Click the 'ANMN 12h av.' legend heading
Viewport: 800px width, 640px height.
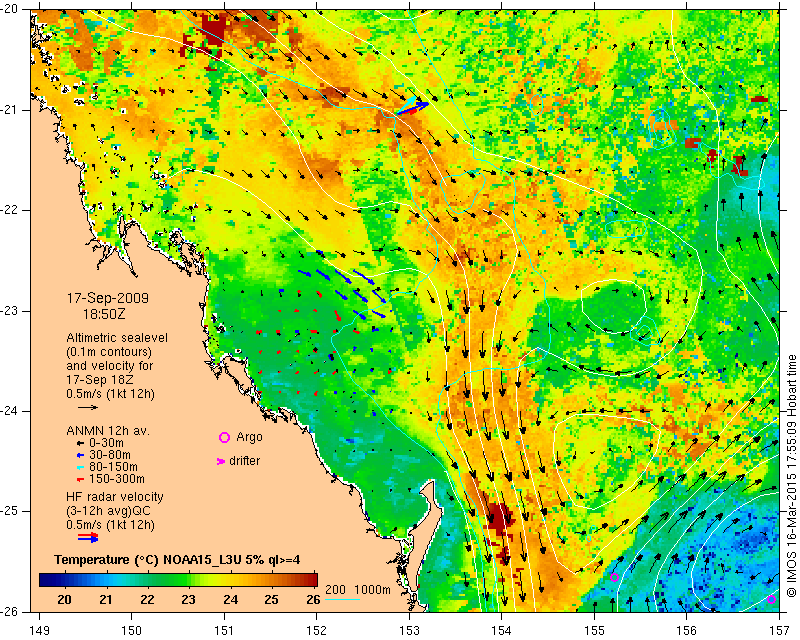pyautogui.click(x=108, y=431)
